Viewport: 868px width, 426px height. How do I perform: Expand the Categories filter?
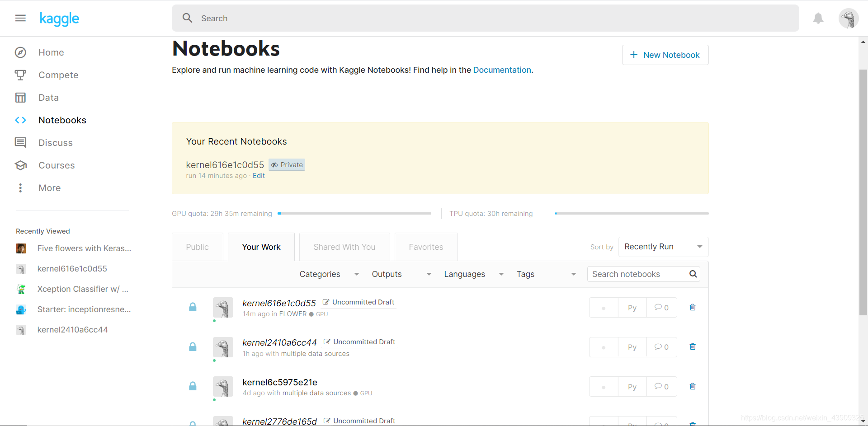pyautogui.click(x=329, y=274)
